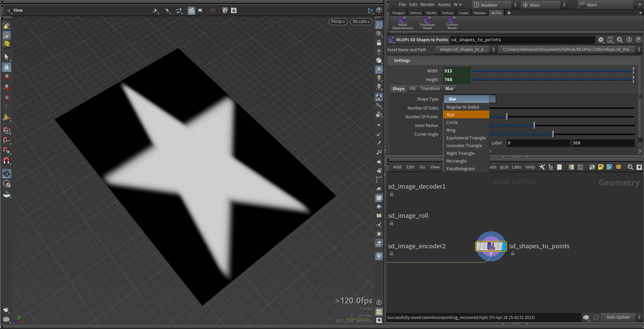Run Install Dependencies shelf tool

[x=402, y=23]
